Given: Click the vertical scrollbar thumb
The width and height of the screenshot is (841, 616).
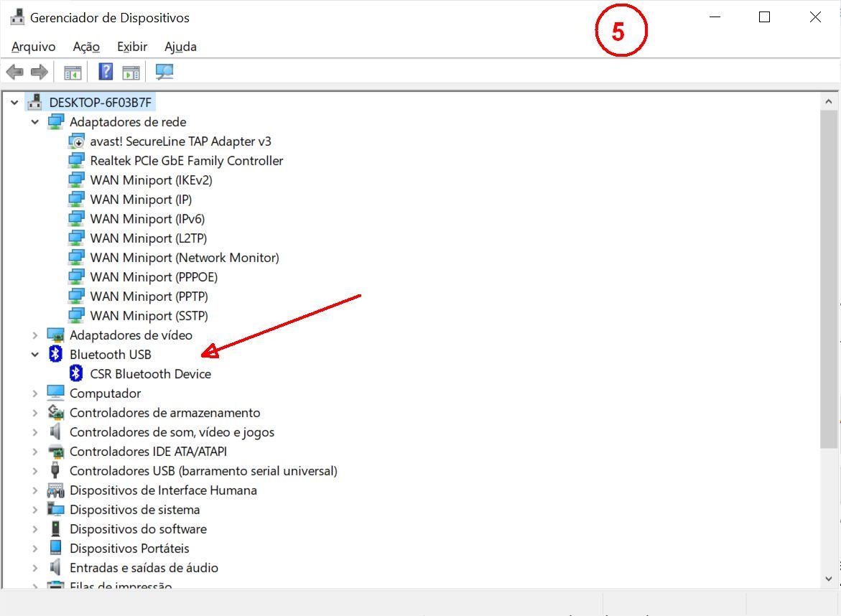Looking at the screenshot, I should point(829,279).
